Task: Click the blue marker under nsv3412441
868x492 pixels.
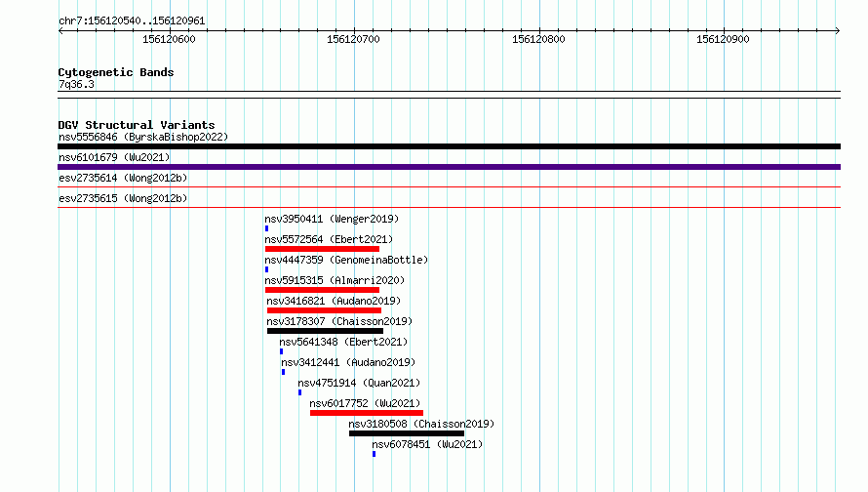Action: tap(284, 372)
